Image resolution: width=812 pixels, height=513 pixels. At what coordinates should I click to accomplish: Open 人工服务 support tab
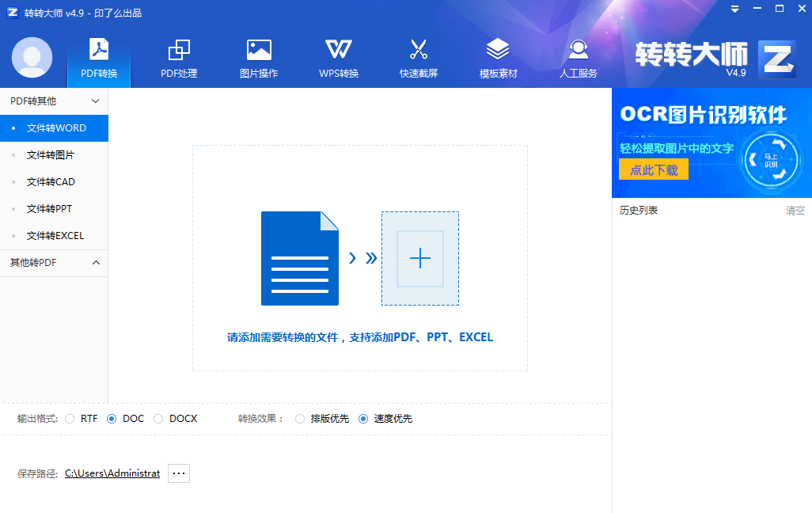[578, 58]
